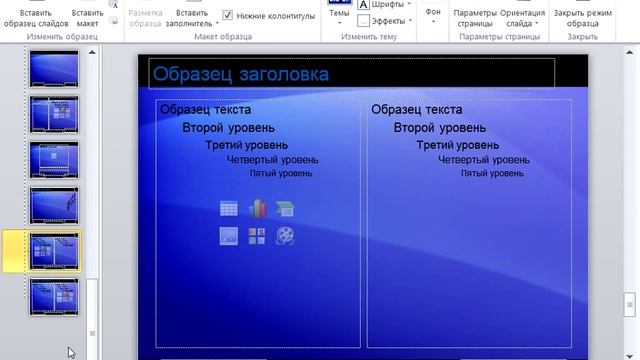Expand the Эффекты dropdown

[x=410, y=20]
